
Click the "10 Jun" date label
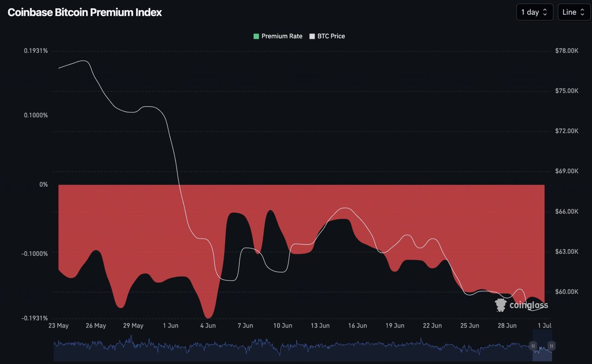[x=283, y=326]
